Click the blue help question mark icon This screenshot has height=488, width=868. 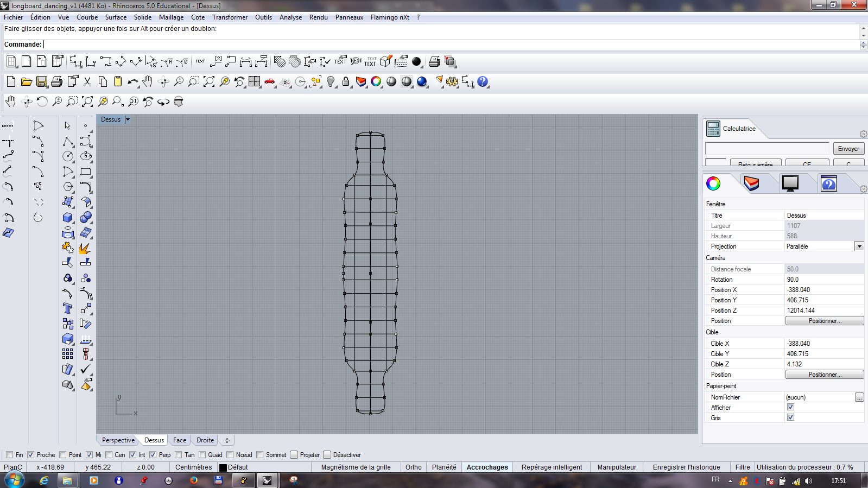click(x=483, y=82)
